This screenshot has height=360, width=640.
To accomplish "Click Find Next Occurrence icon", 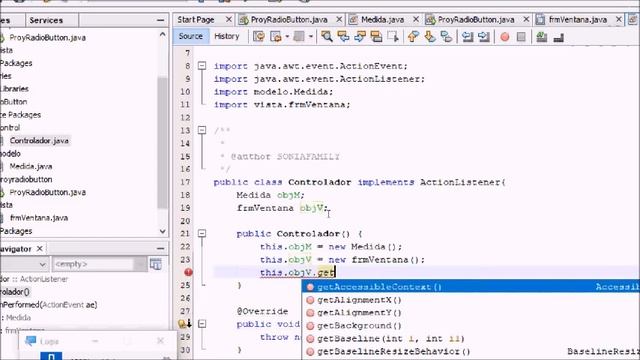I will [360, 37].
